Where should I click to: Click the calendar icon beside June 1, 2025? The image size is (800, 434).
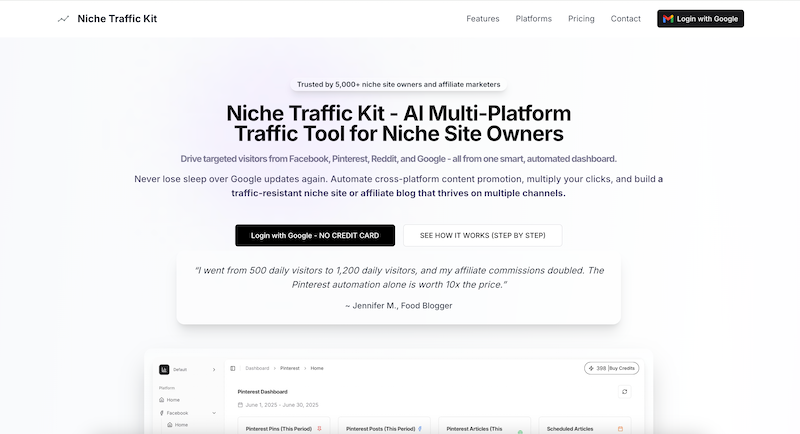tap(240, 405)
